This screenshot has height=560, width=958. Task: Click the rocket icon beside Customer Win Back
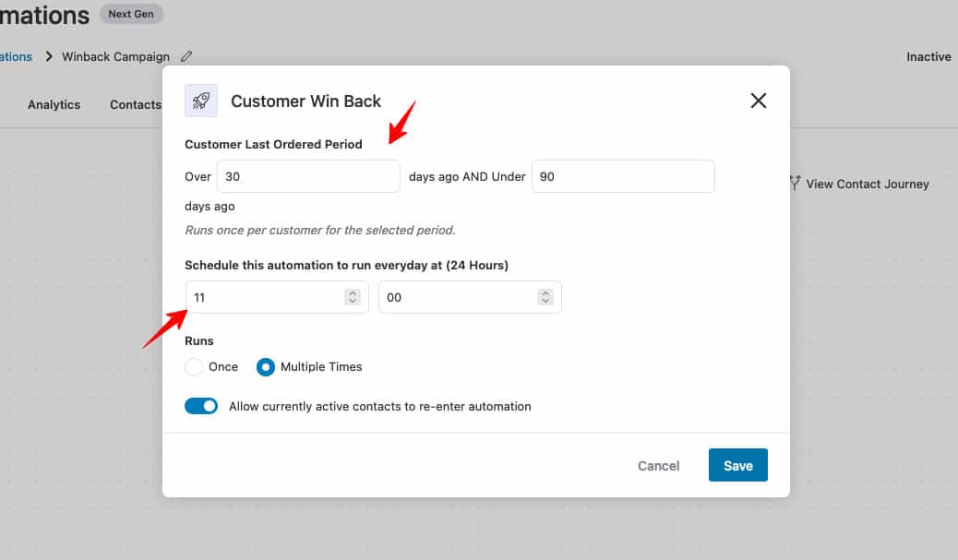199,101
